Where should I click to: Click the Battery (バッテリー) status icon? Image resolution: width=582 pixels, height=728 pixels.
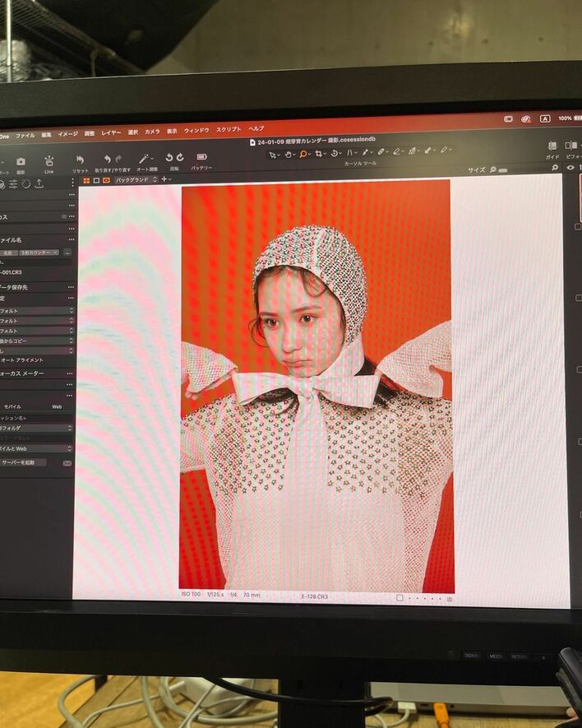coord(201,157)
